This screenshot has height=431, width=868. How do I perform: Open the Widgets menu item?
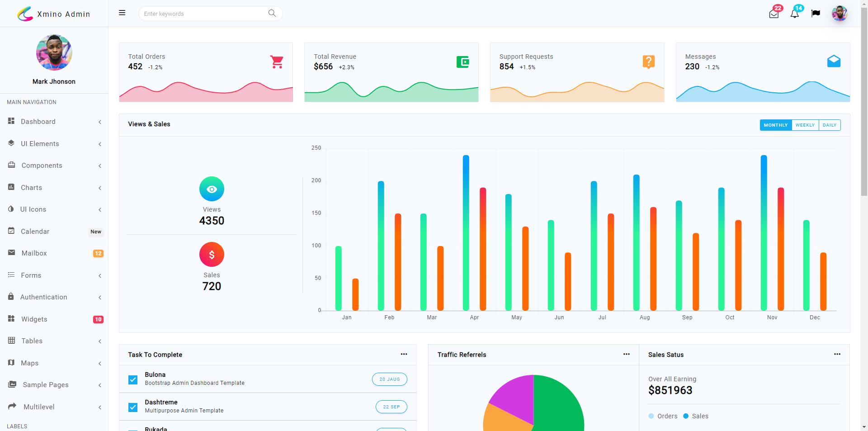pyautogui.click(x=54, y=319)
